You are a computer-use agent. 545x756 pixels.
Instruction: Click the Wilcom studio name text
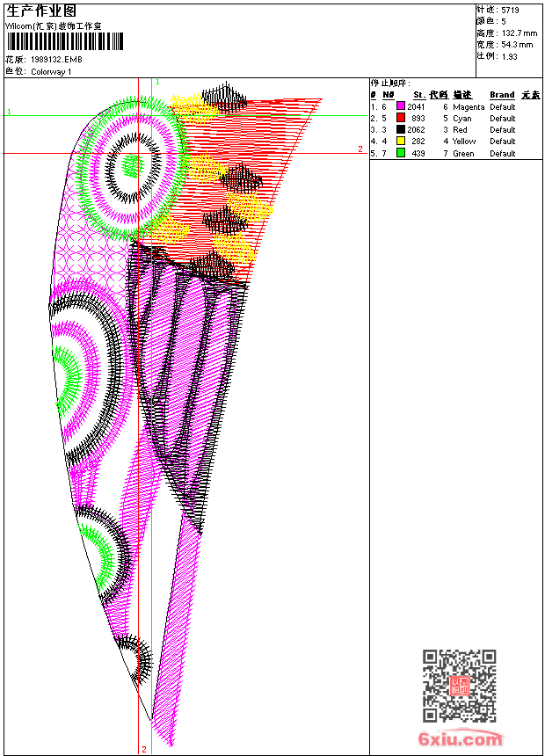(54, 26)
